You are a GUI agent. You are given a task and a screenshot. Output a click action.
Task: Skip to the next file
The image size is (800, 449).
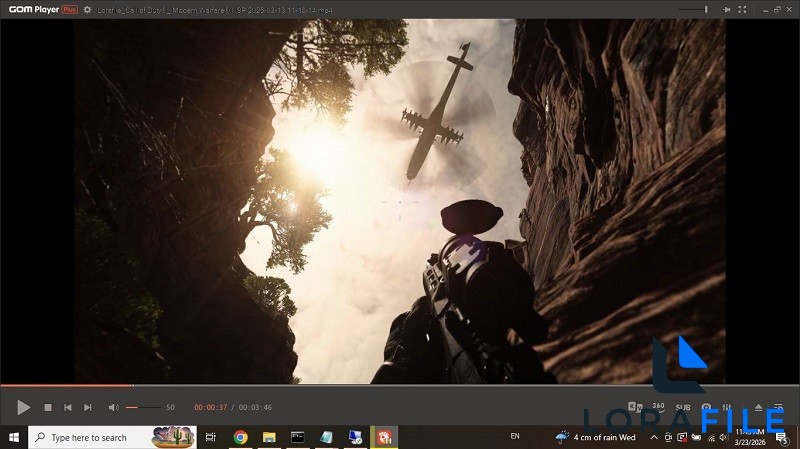point(88,407)
